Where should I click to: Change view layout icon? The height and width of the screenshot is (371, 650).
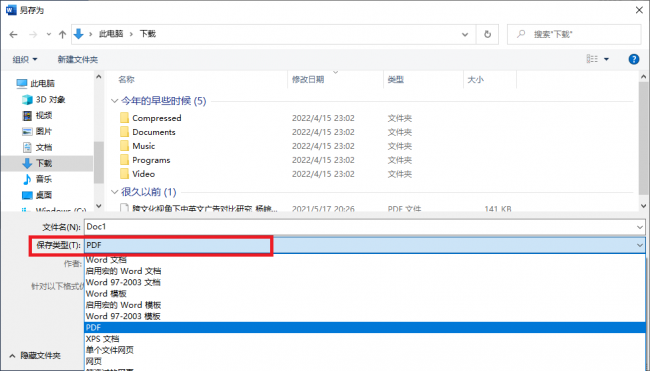pos(592,59)
